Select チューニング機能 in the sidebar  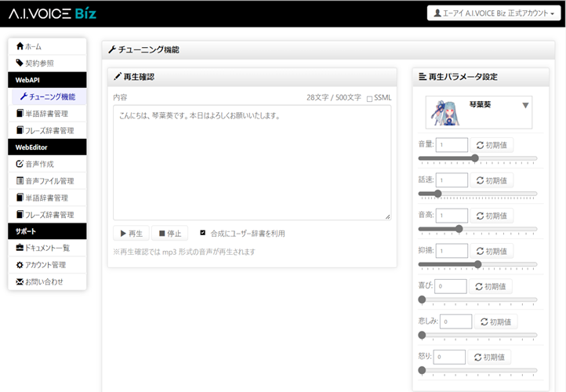click(49, 96)
